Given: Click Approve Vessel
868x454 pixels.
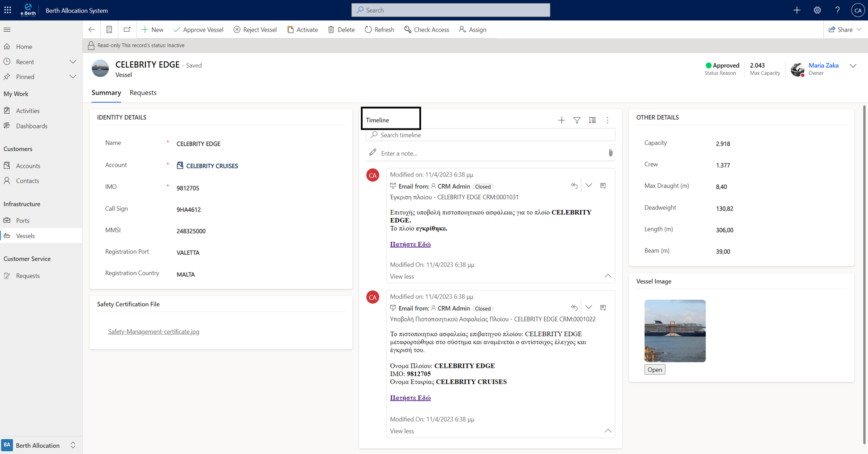Looking at the screenshot, I should click(198, 29).
